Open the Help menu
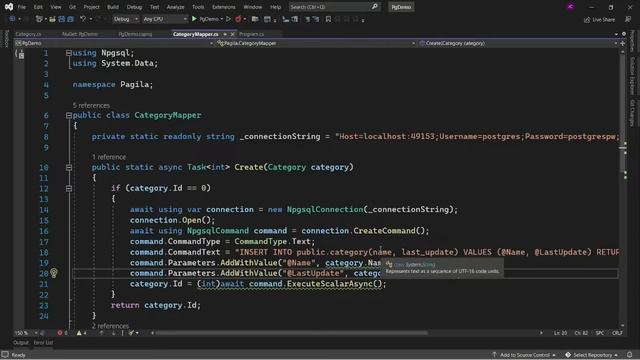The image size is (640, 360). (x=276, y=7)
